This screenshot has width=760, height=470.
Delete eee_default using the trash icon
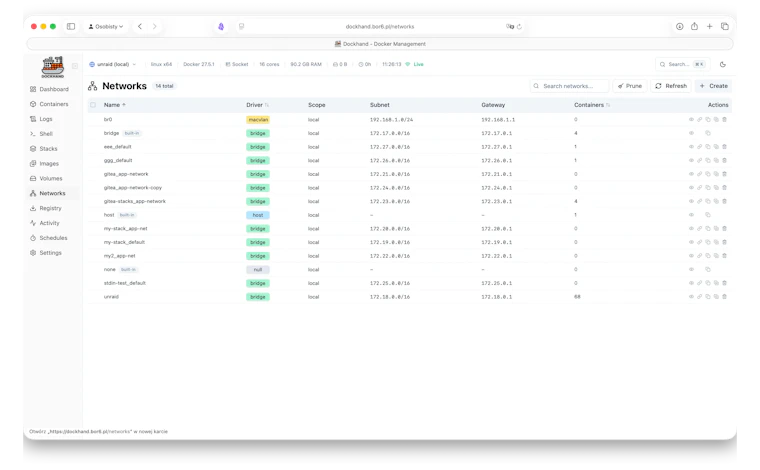pyautogui.click(x=725, y=146)
